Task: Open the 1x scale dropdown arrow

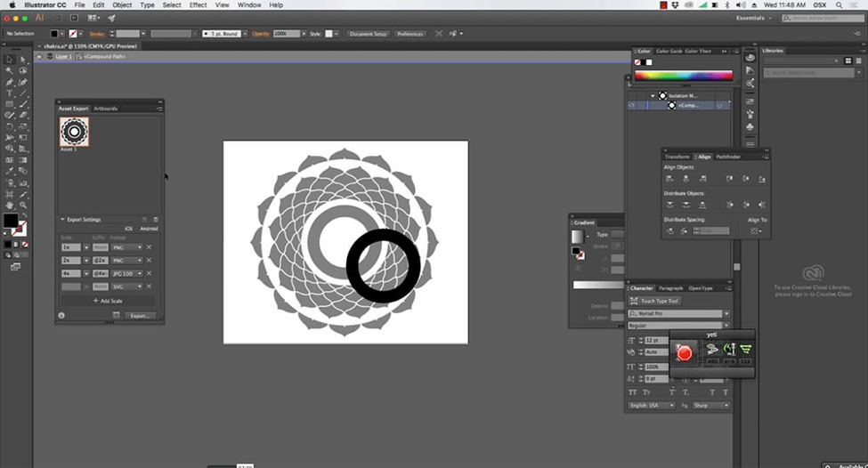Action: tap(85, 247)
